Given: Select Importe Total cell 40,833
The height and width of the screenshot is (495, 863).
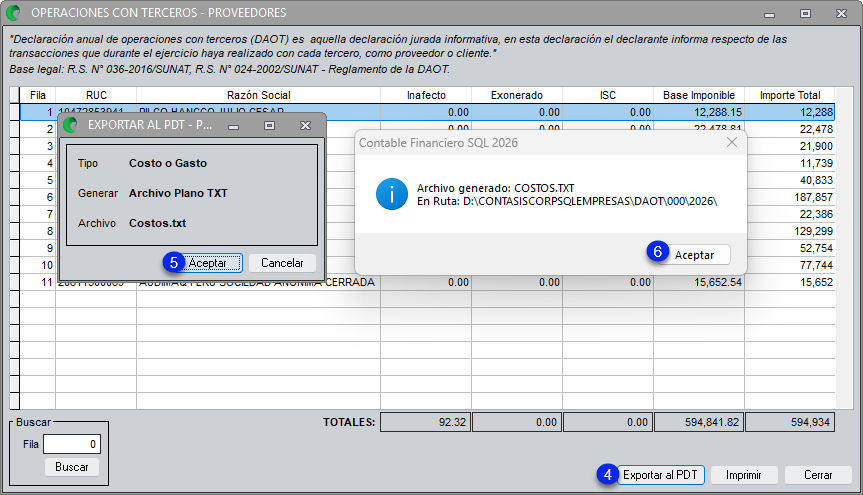Looking at the screenshot, I should [790, 181].
